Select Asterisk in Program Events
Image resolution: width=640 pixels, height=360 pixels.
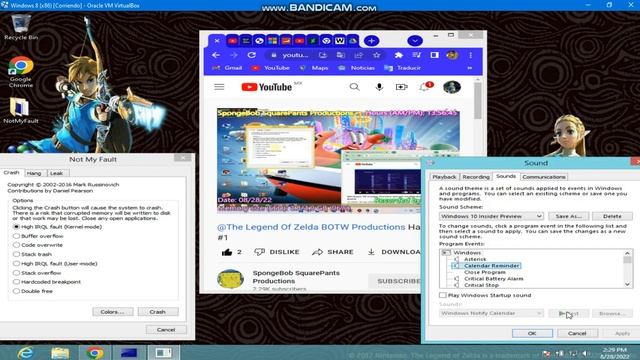[x=475, y=259]
